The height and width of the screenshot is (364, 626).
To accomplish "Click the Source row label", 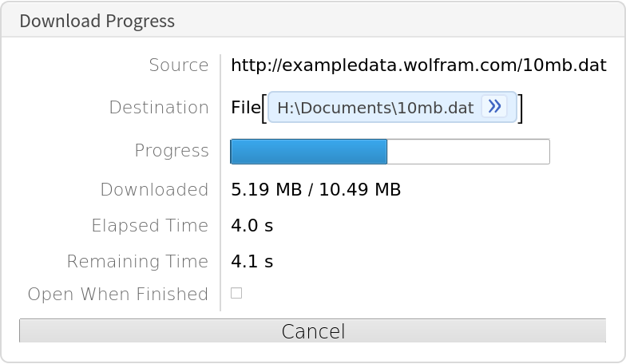I will coord(178,65).
